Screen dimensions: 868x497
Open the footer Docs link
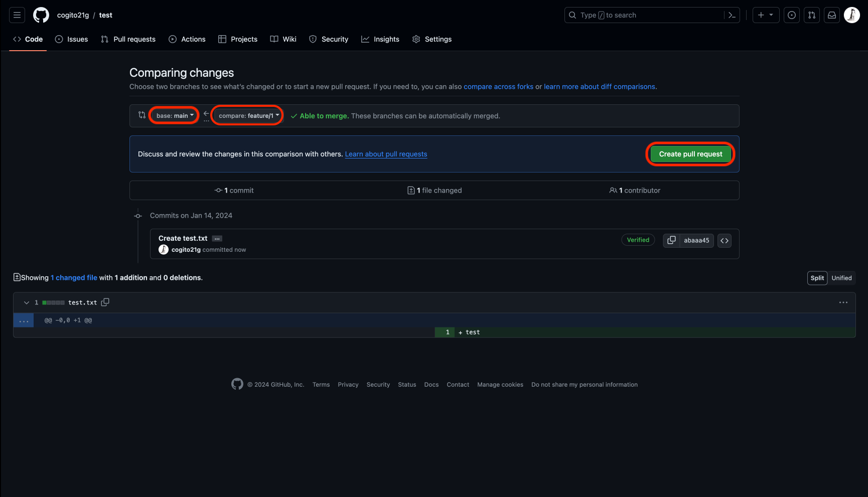coord(431,385)
